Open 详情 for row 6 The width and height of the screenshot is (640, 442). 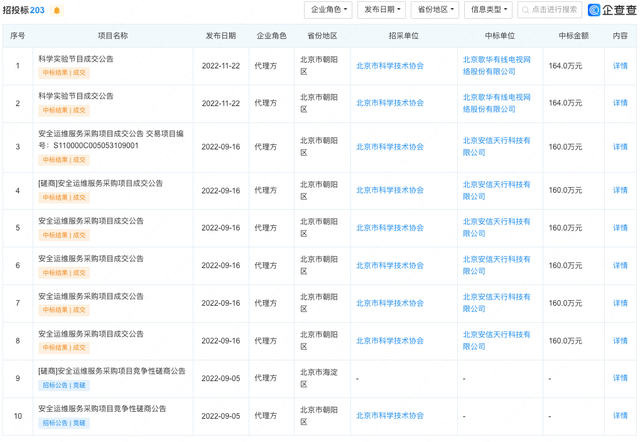click(620, 266)
